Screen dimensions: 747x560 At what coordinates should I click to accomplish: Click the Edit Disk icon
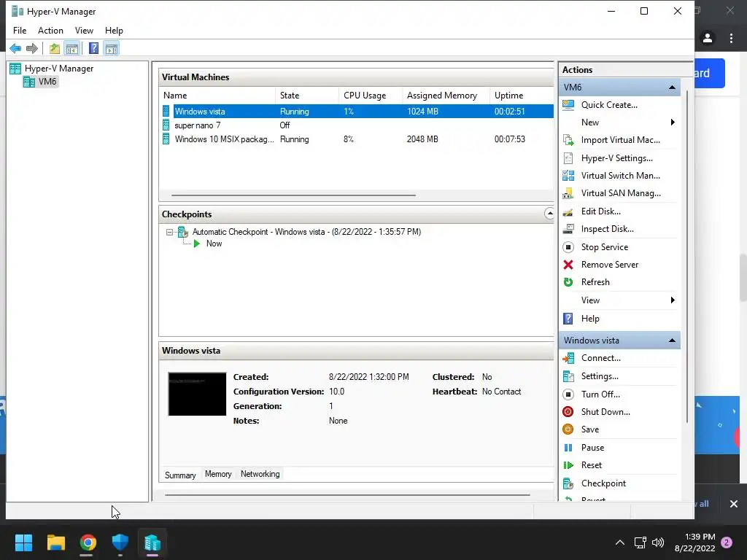(x=568, y=211)
